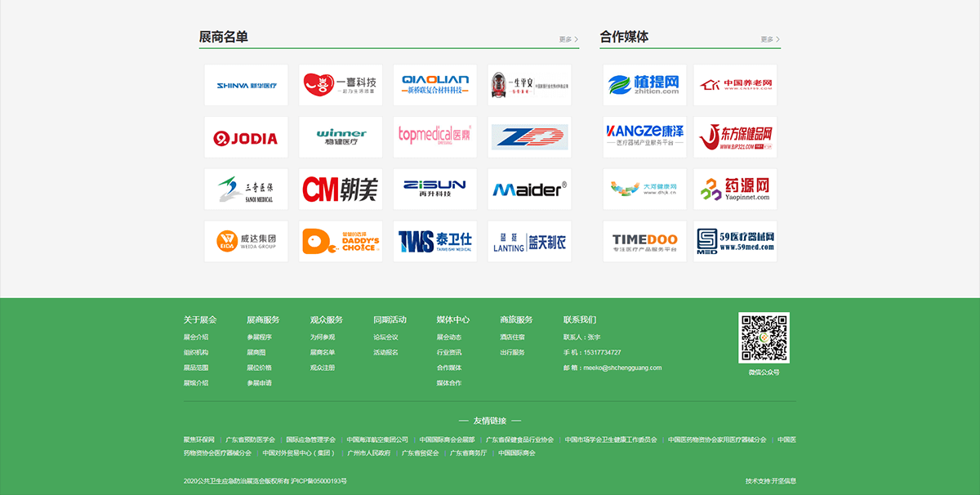Visit the 聚焦环保网 friendly link
The width and height of the screenshot is (980, 495).
199,439
